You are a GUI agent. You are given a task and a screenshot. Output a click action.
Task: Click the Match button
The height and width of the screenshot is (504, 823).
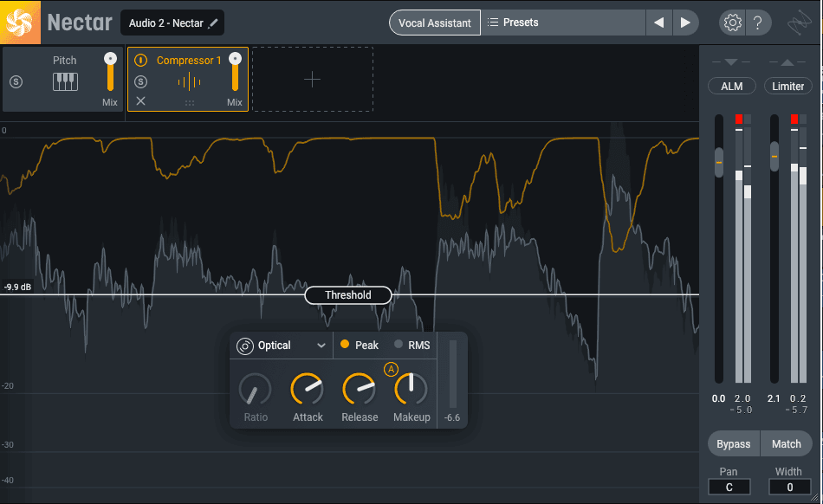(787, 443)
